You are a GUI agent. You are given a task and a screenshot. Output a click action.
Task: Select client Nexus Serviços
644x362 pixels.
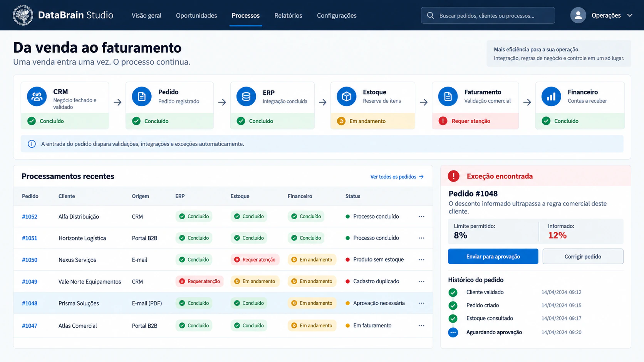point(77,260)
